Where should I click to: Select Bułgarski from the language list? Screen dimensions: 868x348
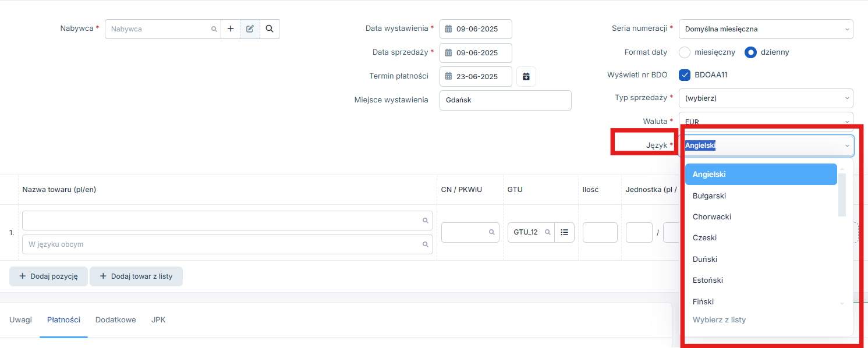click(761, 196)
